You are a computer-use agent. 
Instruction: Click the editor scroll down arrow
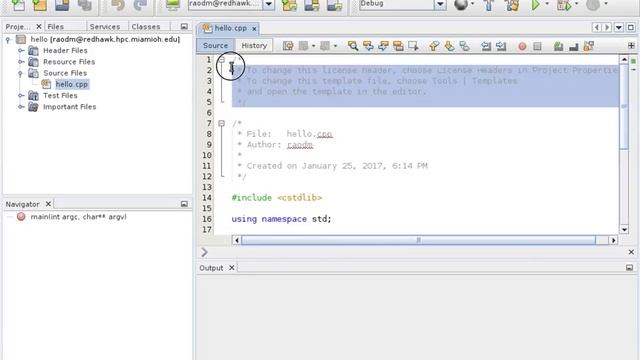(x=624, y=229)
